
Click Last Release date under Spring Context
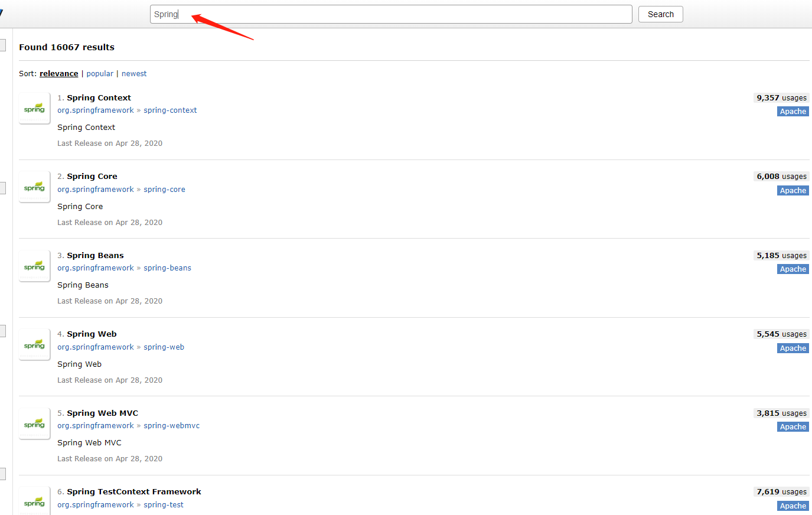(110, 144)
